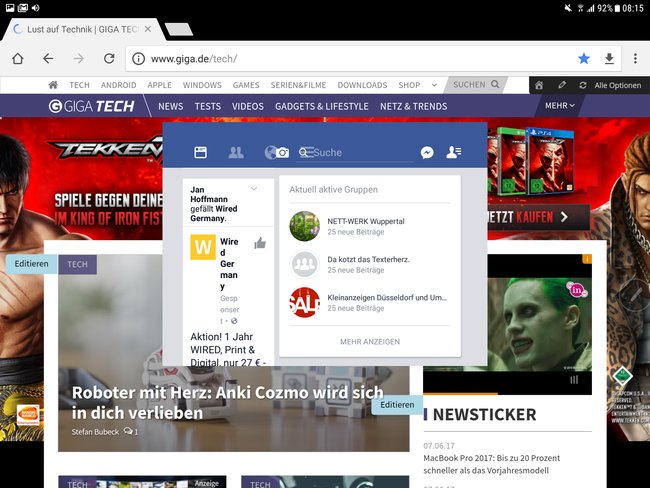Click the GIGA home icon in top nav

coord(53,85)
